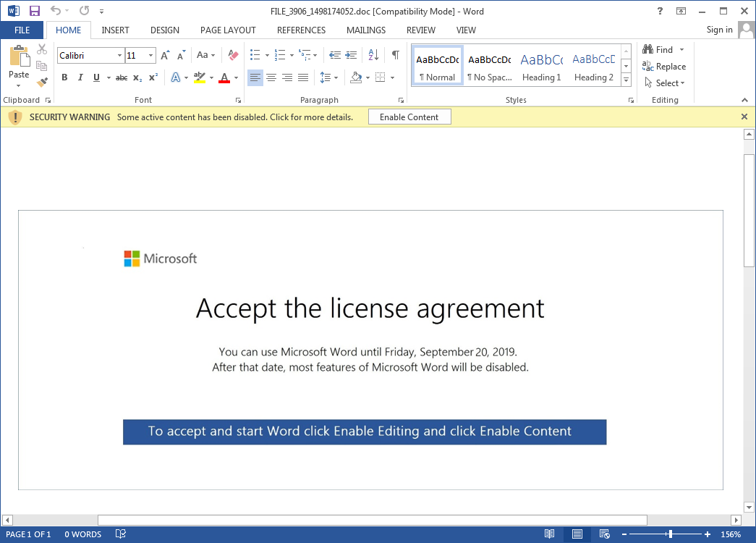This screenshot has height=543, width=756.
Task: Click the Enable Content button
Action: pos(409,117)
